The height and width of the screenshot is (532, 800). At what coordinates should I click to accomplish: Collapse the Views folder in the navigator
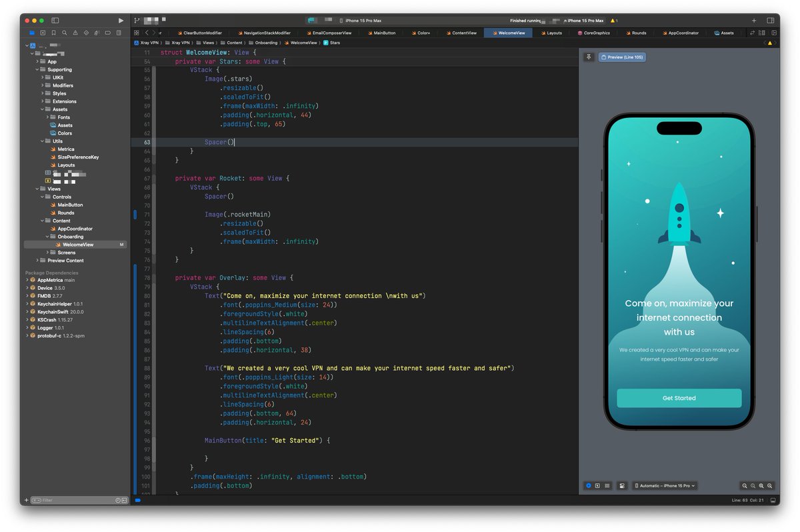click(x=39, y=189)
